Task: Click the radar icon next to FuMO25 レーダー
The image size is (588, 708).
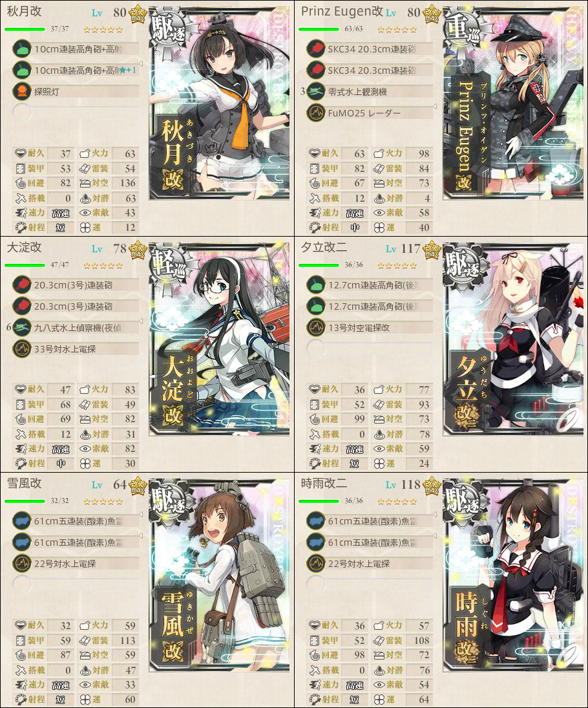Action: click(x=315, y=113)
